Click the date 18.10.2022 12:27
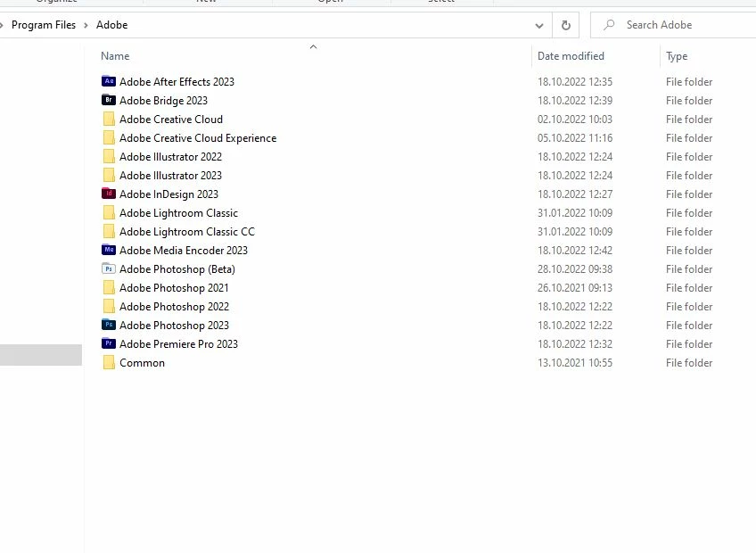Viewport: 756px width, 553px height. (575, 194)
